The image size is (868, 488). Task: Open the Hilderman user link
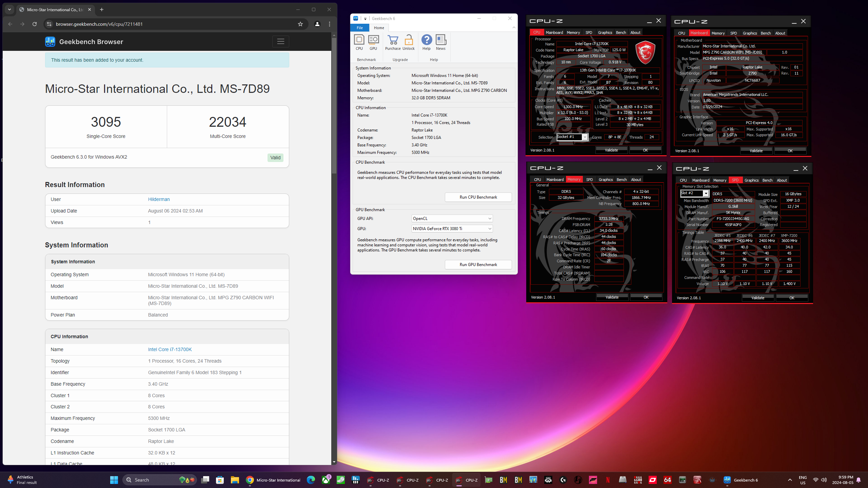pos(159,199)
